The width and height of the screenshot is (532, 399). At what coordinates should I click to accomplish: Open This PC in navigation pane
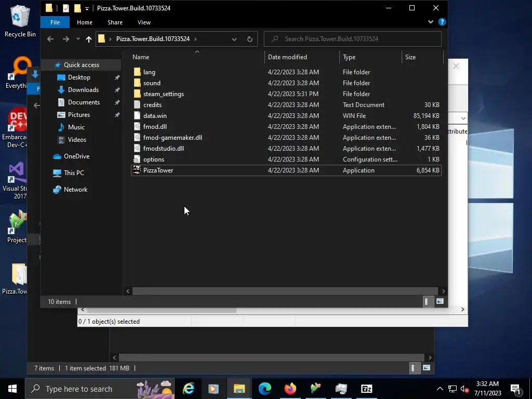[74, 173]
